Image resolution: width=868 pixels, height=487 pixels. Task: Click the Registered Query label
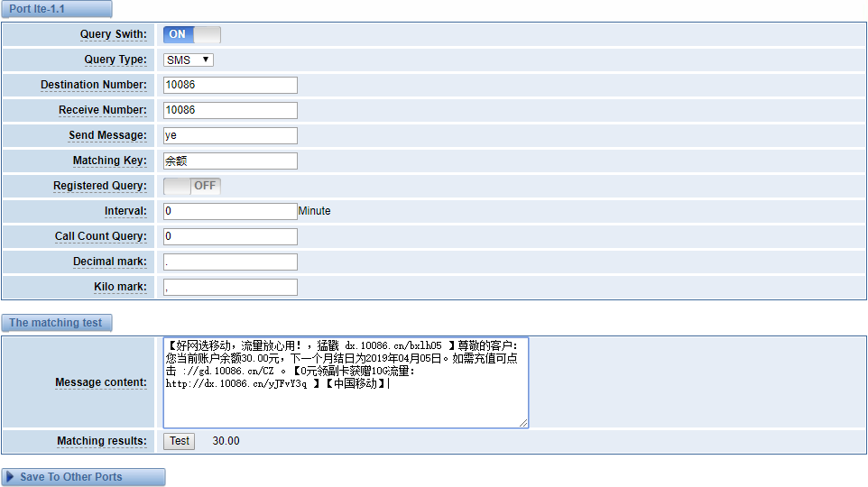tap(100, 186)
